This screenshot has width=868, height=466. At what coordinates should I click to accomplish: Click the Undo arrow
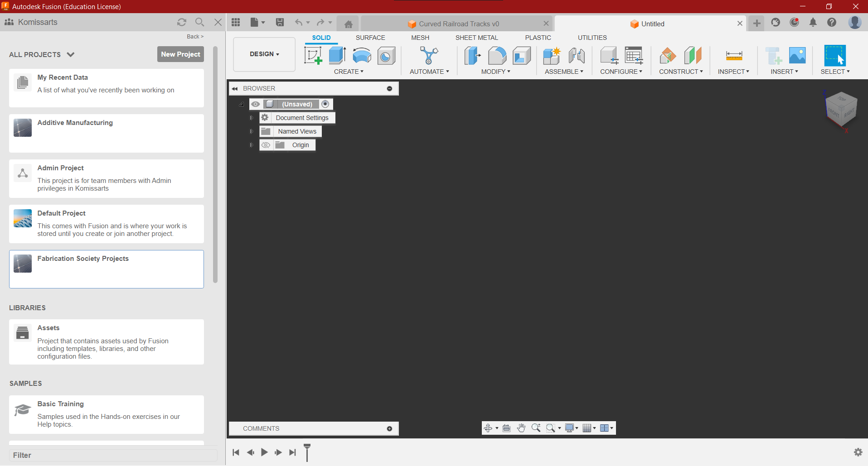tap(298, 22)
